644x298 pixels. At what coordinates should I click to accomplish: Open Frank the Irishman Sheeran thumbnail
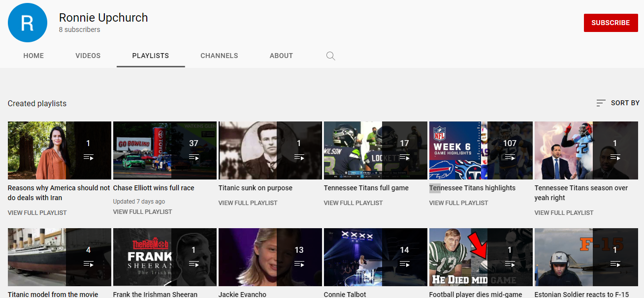pyautogui.click(x=142, y=257)
